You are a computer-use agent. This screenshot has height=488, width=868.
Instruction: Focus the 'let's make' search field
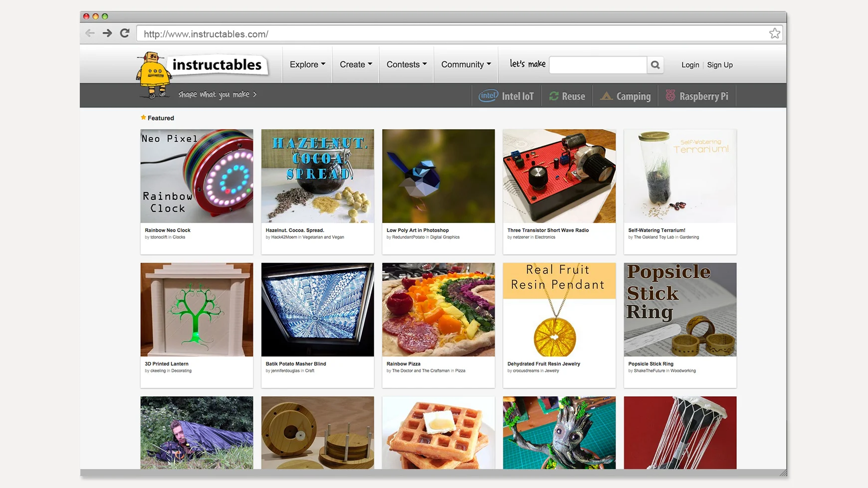click(598, 65)
